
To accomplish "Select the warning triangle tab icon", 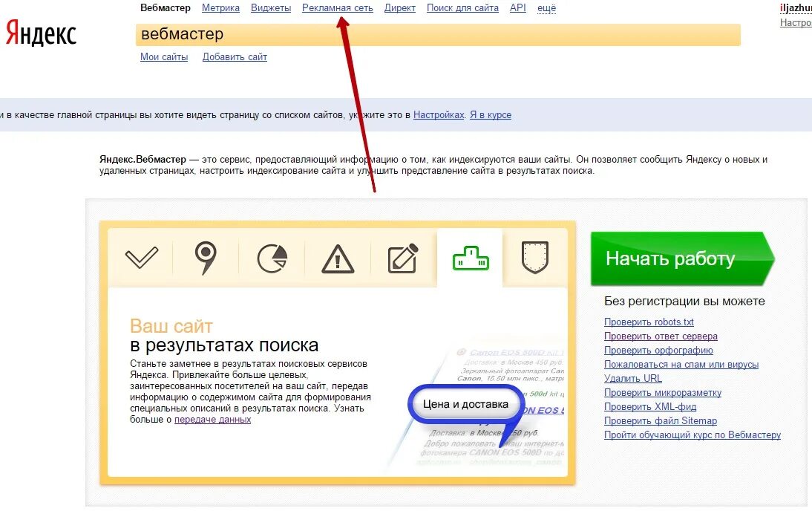I will coord(338,258).
